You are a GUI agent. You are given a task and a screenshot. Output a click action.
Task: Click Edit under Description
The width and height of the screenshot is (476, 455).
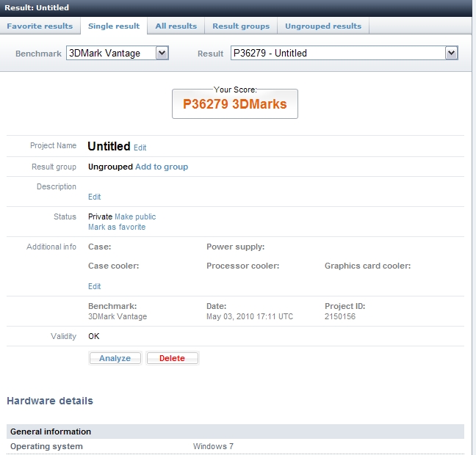[x=95, y=197]
